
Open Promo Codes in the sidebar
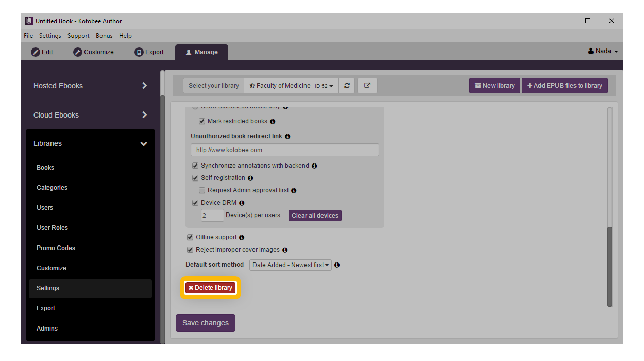90,248
